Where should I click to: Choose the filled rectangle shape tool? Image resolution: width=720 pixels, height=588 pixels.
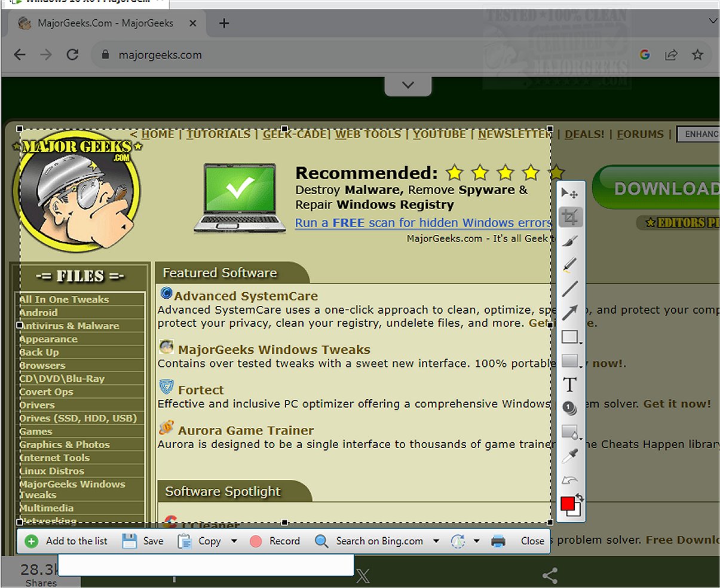point(570,361)
